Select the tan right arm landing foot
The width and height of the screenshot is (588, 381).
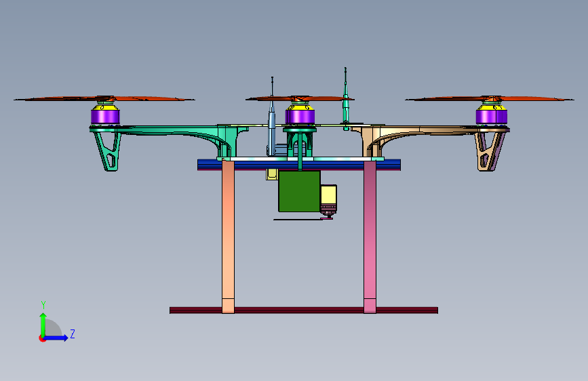(490, 151)
